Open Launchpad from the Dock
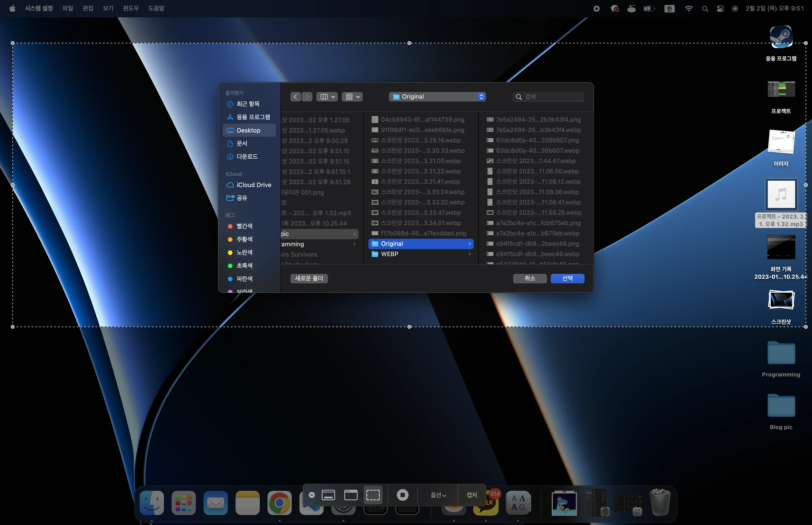Screen dimensions: 812x525 pyautogui.click(x=184, y=503)
